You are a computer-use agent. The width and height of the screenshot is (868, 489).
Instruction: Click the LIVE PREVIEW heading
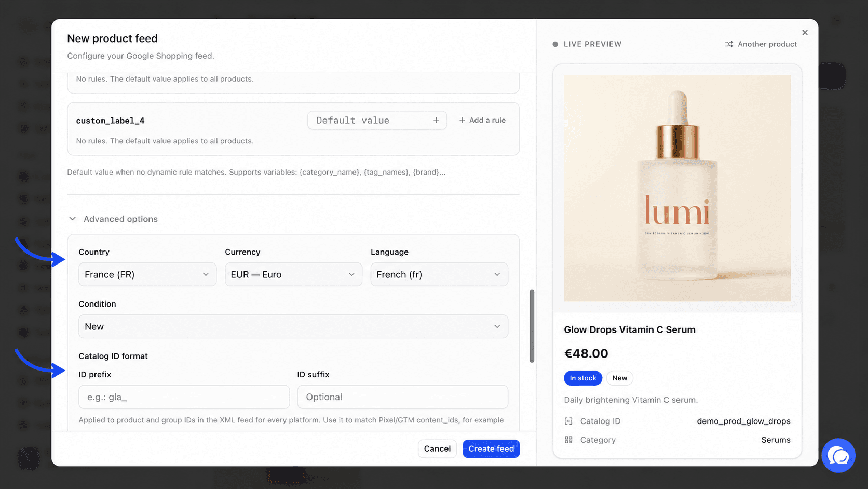click(592, 44)
